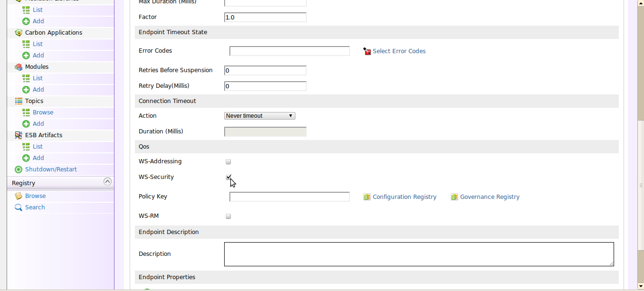
Task: Click the Select Error Codes link
Action: tap(399, 51)
